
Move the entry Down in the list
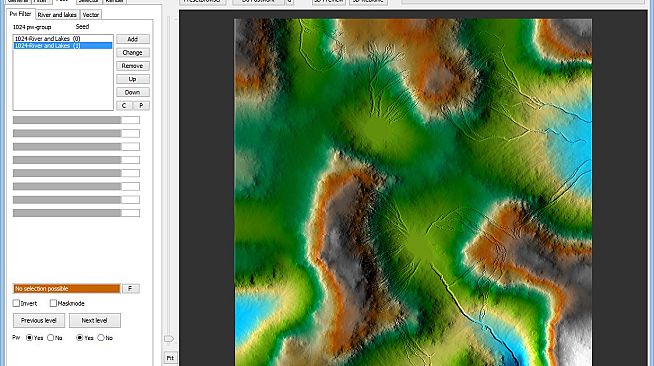pos(133,92)
